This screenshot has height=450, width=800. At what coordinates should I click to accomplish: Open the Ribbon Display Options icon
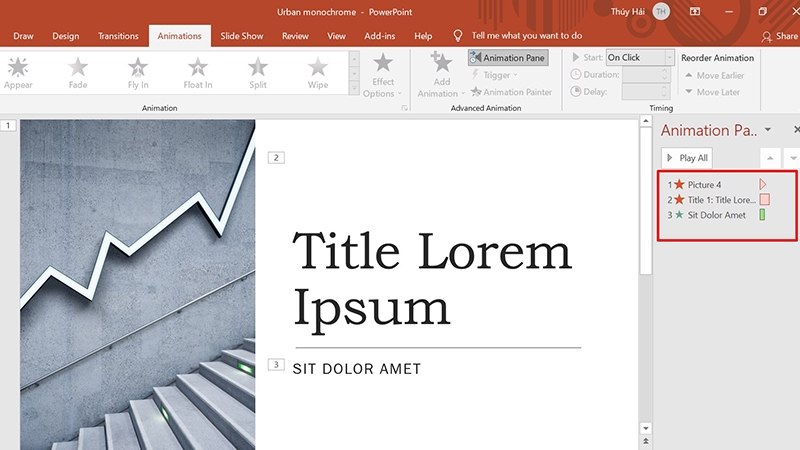click(x=695, y=11)
